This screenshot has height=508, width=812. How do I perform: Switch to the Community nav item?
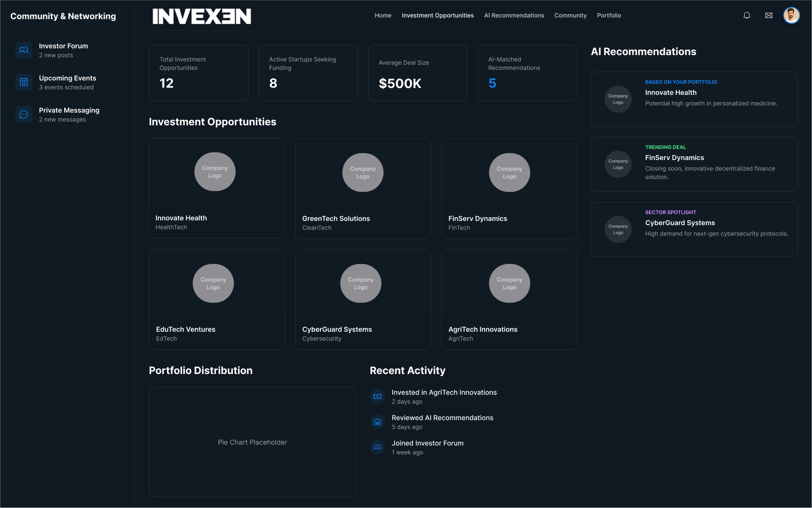[x=570, y=16]
